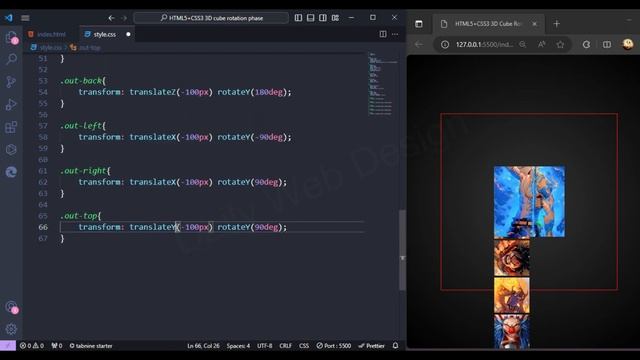Toggle the secondary side bar layout icon

(323, 18)
